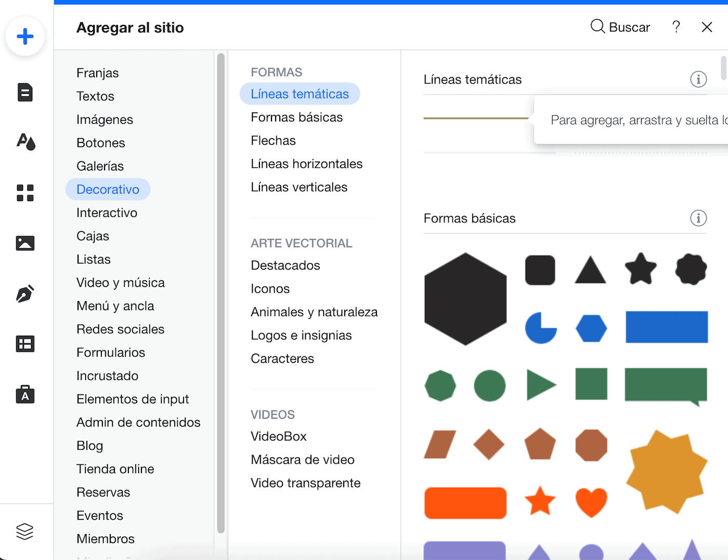
Task: Click the blue plus Add button
Action: click(x=25, y=36)
